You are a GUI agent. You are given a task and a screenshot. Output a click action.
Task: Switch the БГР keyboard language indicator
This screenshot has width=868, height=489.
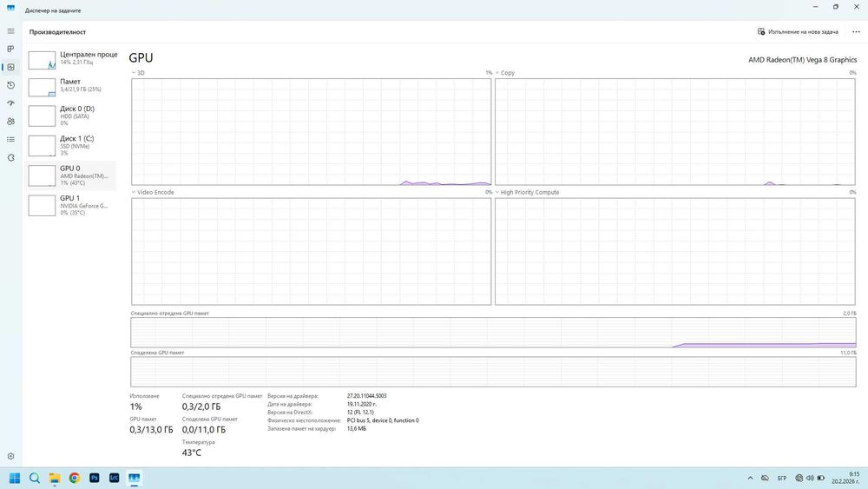tap(782, 478)
